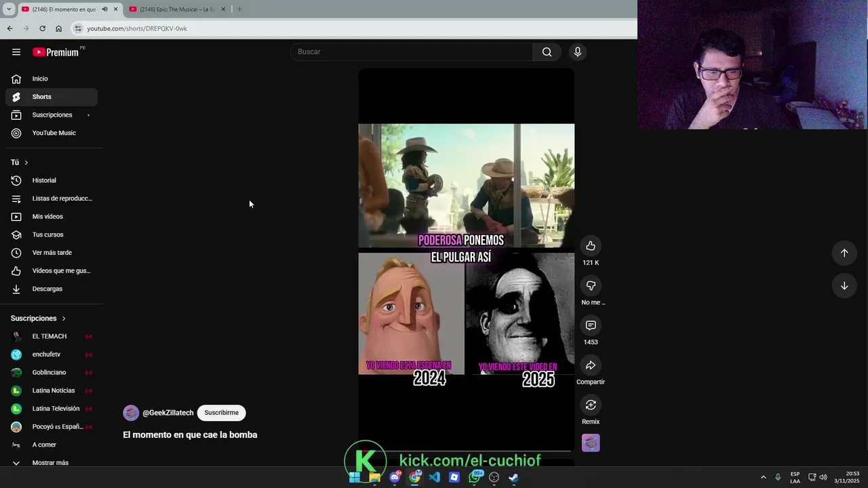Close the Epic: The Musical tab

[x=222, y=9]
